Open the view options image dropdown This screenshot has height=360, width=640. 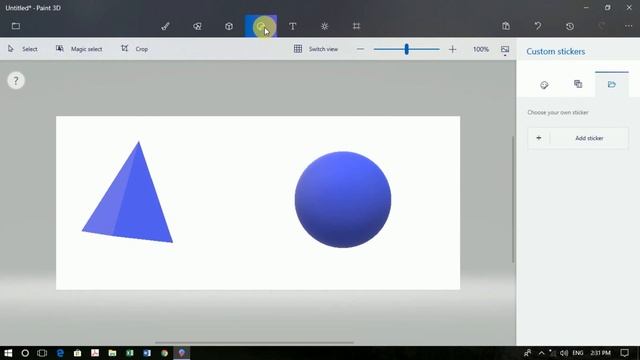[505, 50]
